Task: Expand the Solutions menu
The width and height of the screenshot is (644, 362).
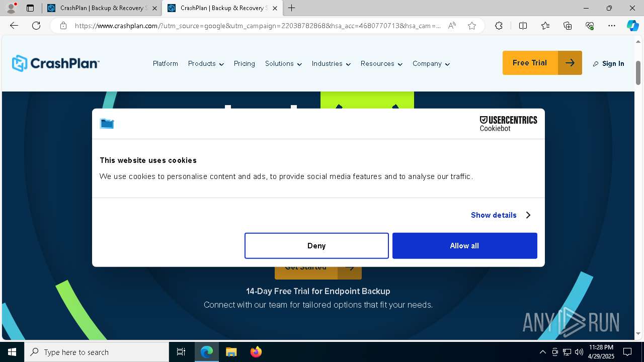Action: click(x=283, y=63)
